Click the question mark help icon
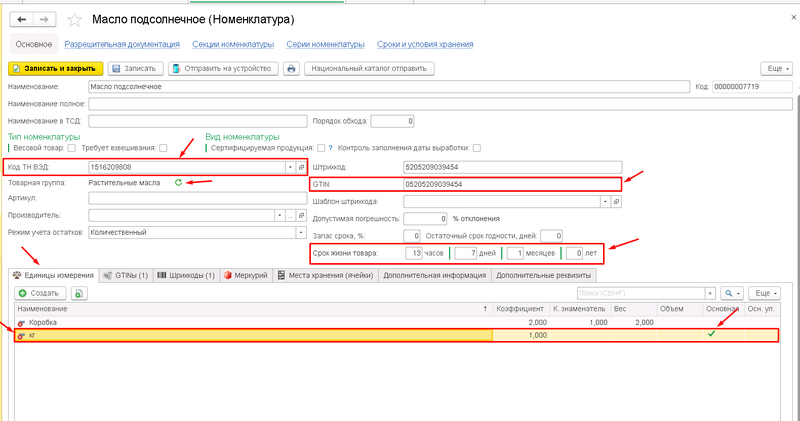This screenshot has height=421, width=800. (330, 148)
